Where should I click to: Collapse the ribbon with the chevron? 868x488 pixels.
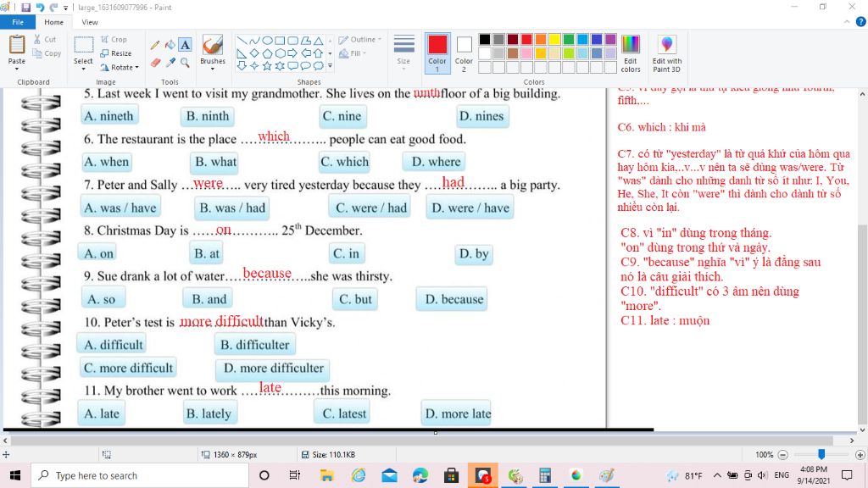[847, 22]
